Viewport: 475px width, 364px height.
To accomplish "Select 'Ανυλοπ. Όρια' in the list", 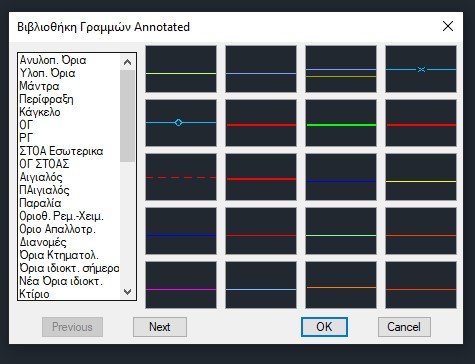I will pos(53,60).
